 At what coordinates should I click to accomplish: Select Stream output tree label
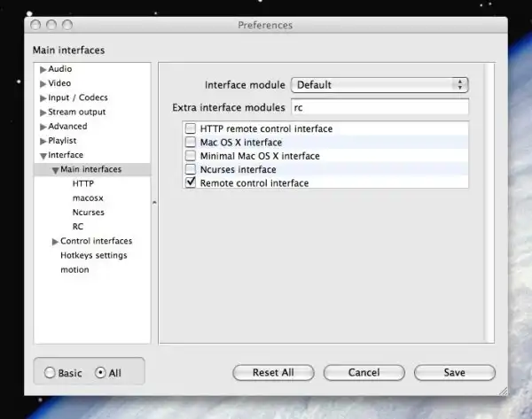(x=76, y=112)
